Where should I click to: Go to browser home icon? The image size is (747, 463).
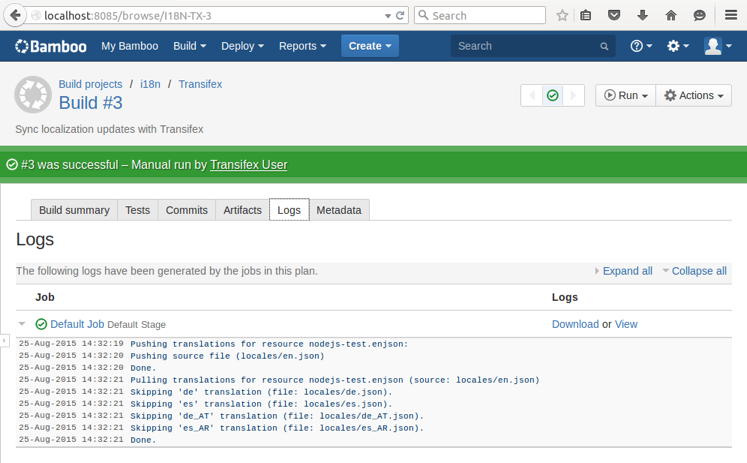(x=670, y=16)
